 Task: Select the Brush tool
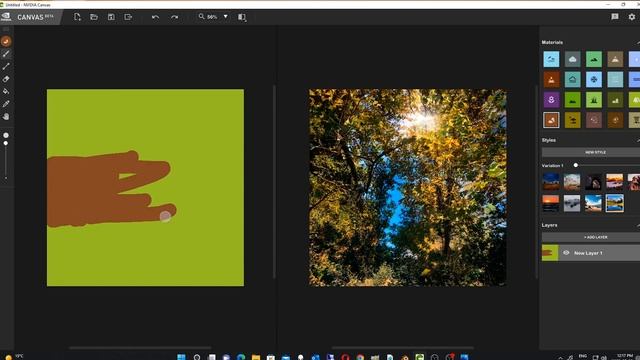[x=6, y=54]
